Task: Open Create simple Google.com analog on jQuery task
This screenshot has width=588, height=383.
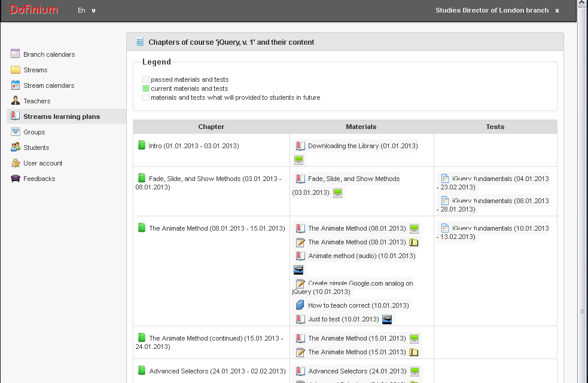Action: click(x=353, y=287)
